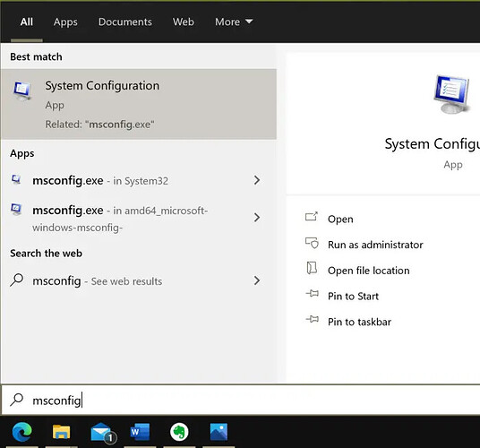Click the System Configuration icon in best match

[x=22, y=91]
